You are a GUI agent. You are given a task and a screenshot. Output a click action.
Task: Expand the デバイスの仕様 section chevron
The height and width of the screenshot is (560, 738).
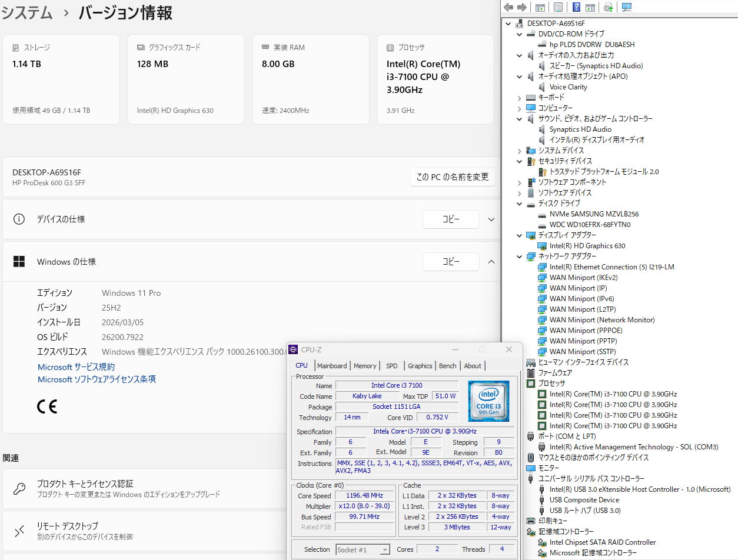(491, 219)
